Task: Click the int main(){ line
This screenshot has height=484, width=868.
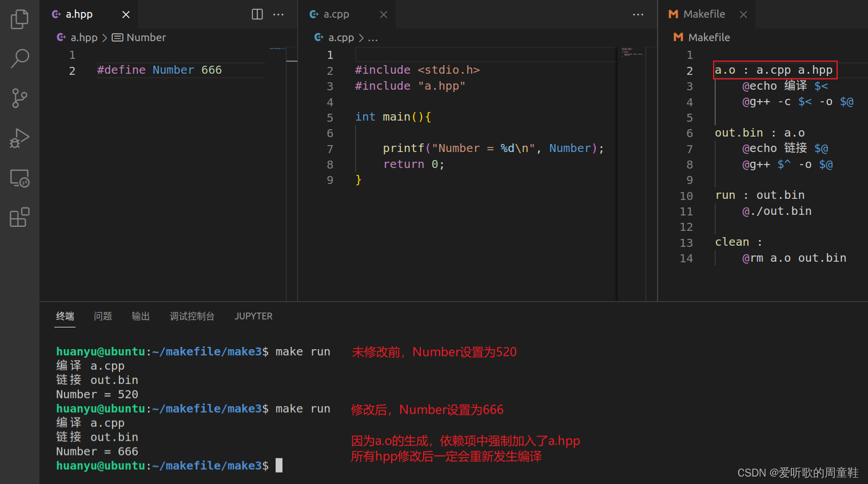Action: [x=393, y=117]
